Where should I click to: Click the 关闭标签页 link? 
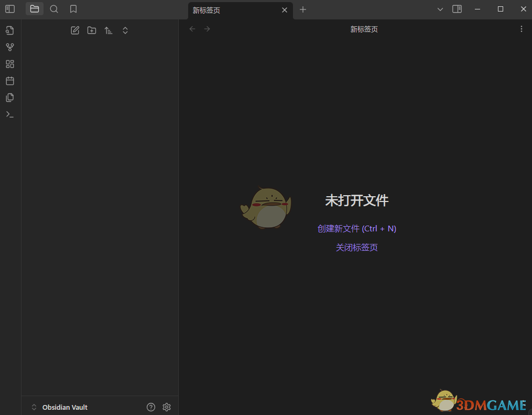(356, 248)
